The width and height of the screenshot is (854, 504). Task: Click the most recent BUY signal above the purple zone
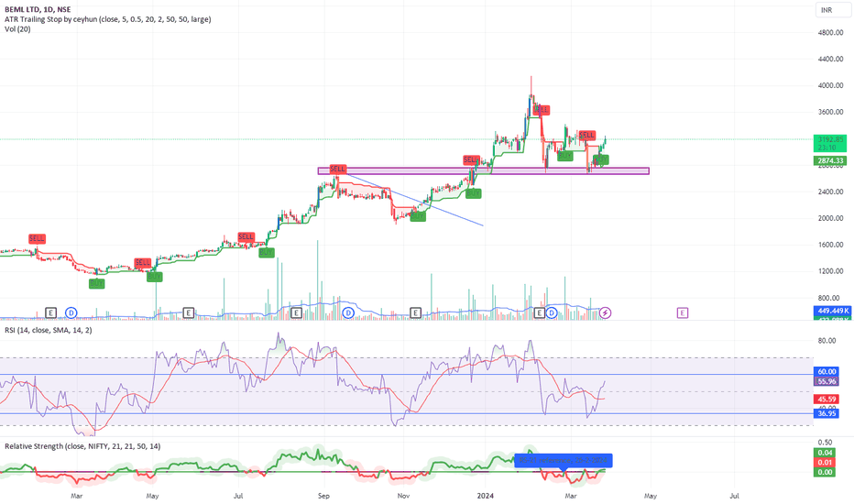pyautogui.click(x=601, y=159)
